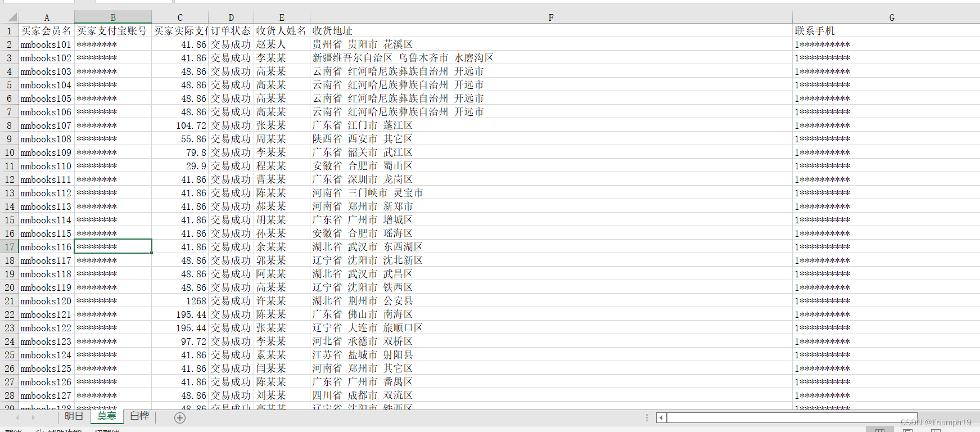The height and width of the screenshot is (432, 980).
Task: Click the recipient cell 郝某某
Action: 282,206
